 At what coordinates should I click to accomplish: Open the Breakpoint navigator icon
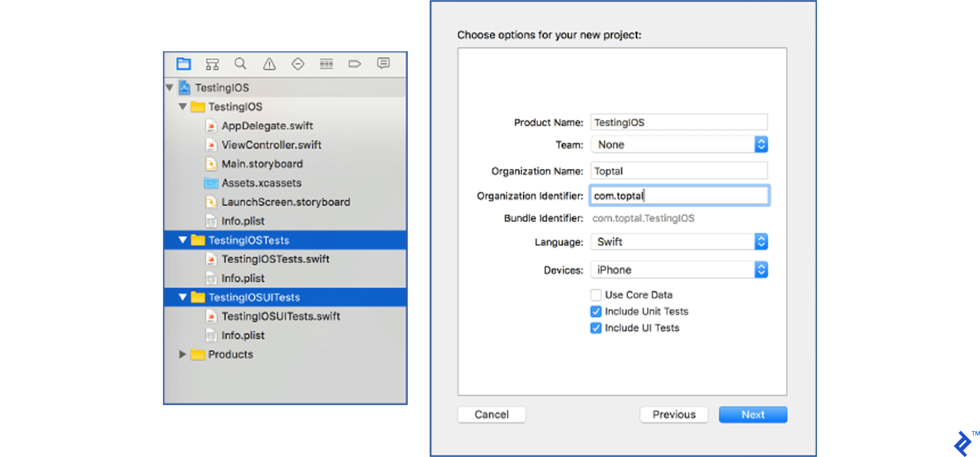pyautogui.click(x=355, y=64)
